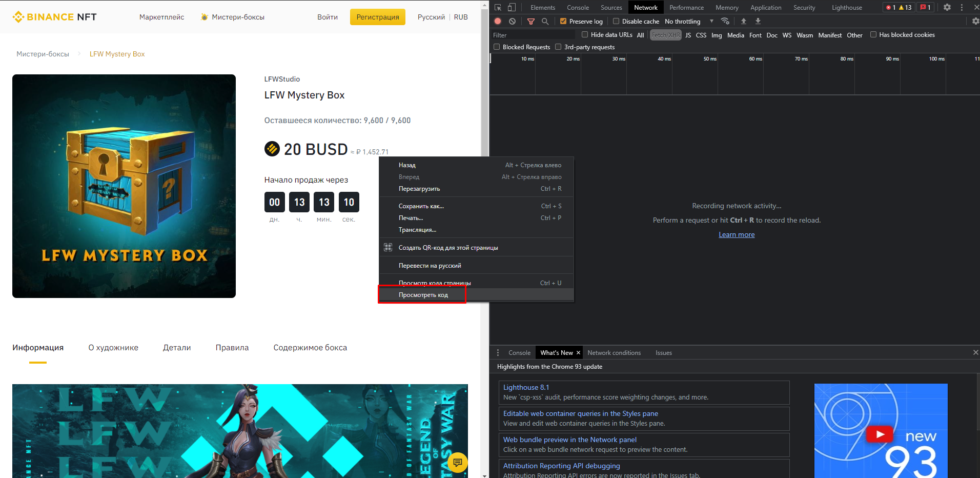
Task: Choose Просмотреть код from the context menu
Action: [476, 295]
